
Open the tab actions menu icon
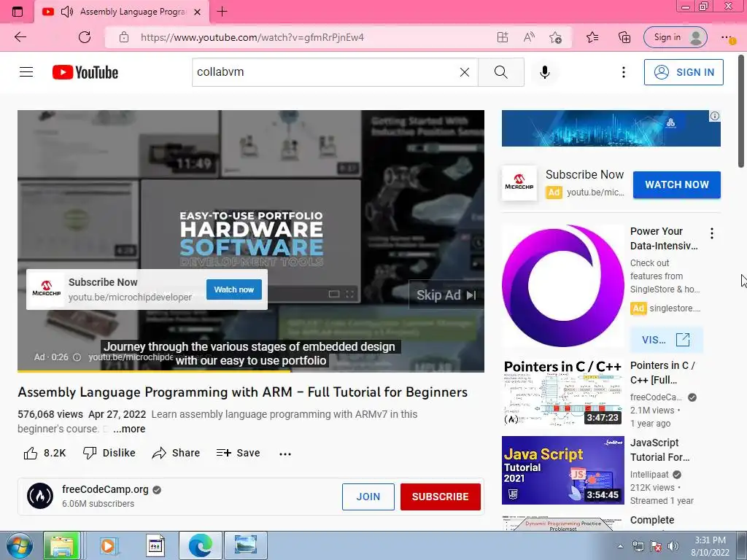[18, 12]
